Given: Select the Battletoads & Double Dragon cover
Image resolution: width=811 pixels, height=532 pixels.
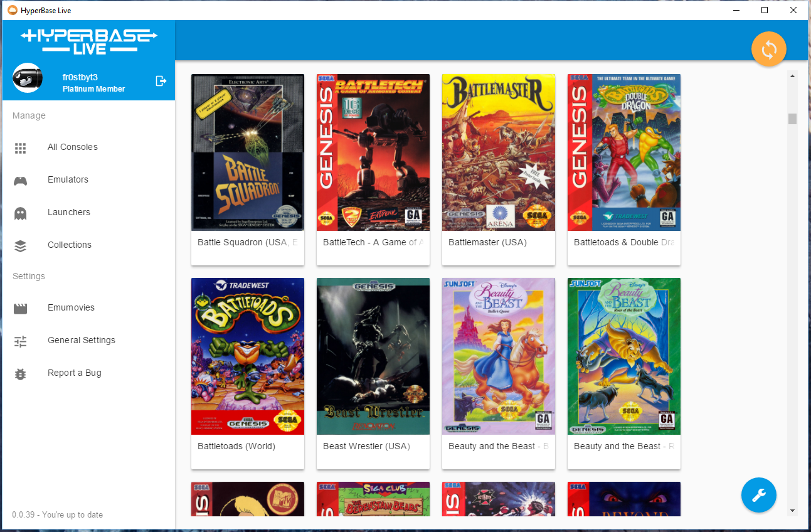Looking at the screenshot, I should [624, 152].
